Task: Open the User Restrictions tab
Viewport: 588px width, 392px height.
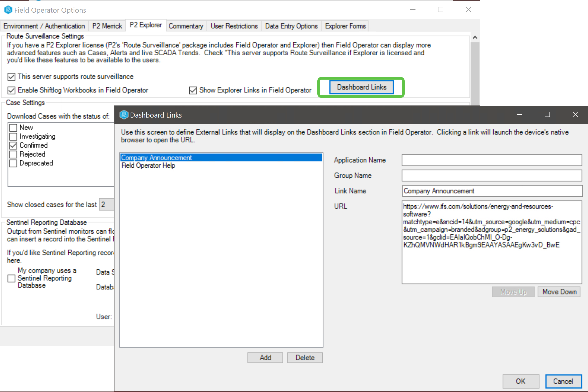Action: [x=234, y=26]
